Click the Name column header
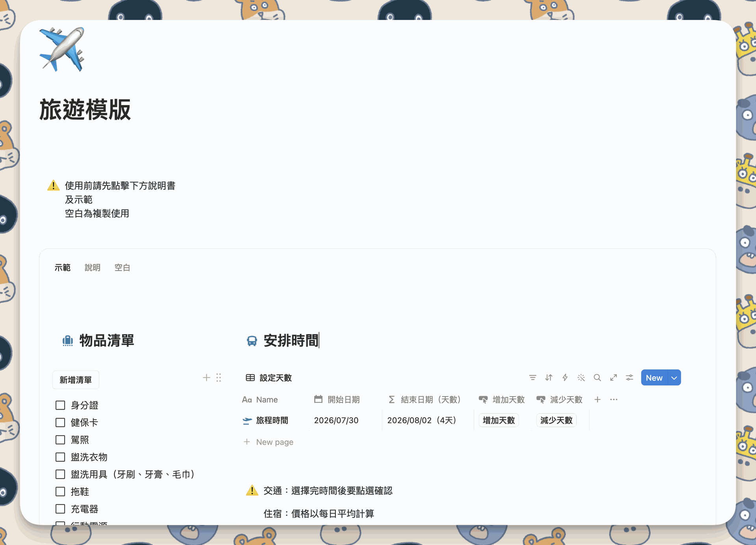The height and width of the screenshot is (545, 756). click(x=267, y=399)
